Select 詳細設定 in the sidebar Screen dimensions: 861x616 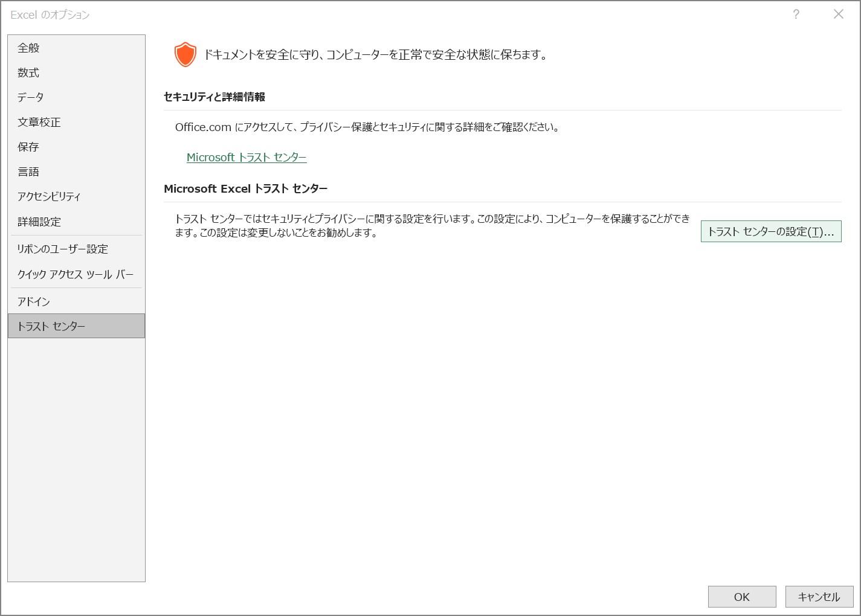coord(39,222)
